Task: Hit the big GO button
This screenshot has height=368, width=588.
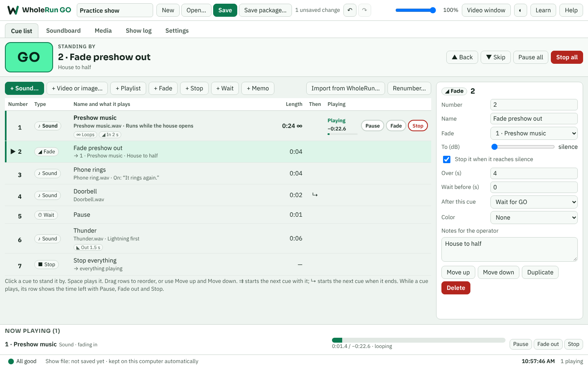Action: 29,57
